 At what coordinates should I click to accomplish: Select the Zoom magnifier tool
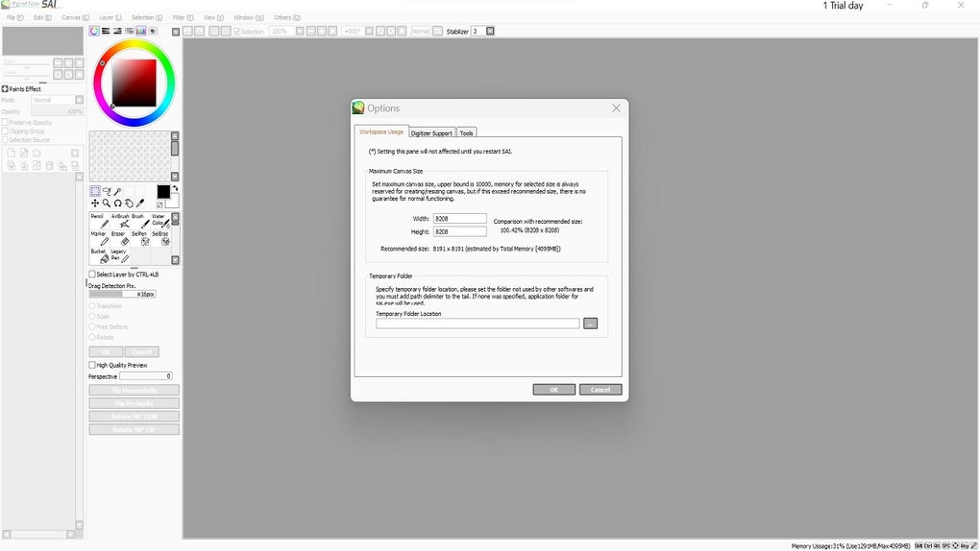pos(107,204)
